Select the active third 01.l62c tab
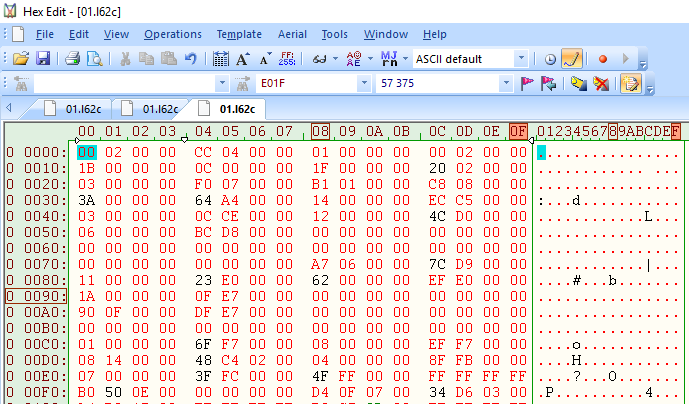Screen dimensions: 689x404 tap(227, 109)
